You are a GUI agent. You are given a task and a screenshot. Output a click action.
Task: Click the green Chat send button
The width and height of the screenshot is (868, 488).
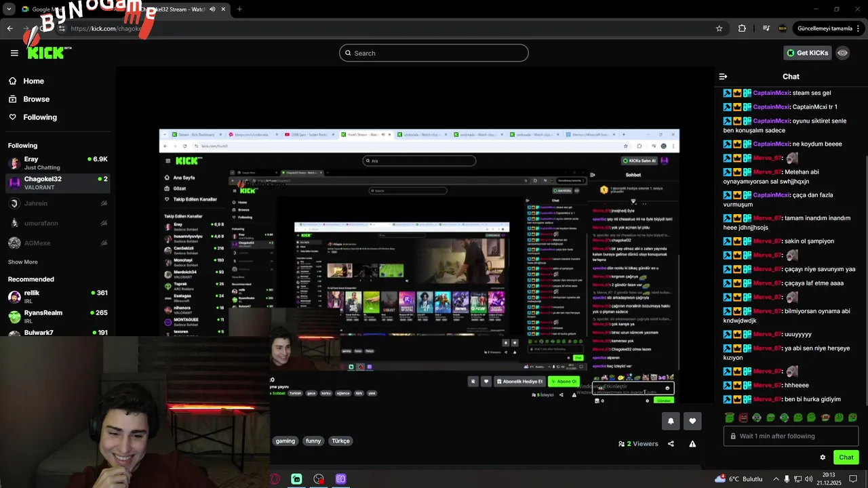846,457
